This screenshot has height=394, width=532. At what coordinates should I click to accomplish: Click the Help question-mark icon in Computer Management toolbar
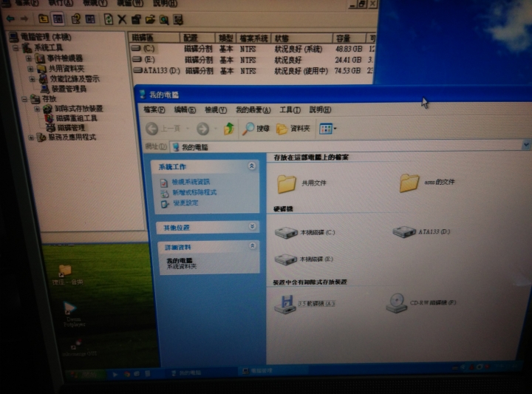75,19
